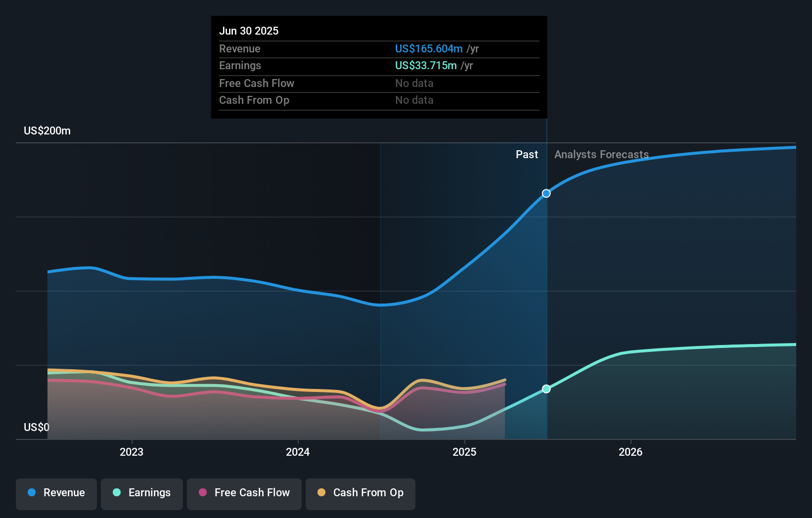
Task: Click the Analysts Forecasts label
Action: tap(601, 155)
